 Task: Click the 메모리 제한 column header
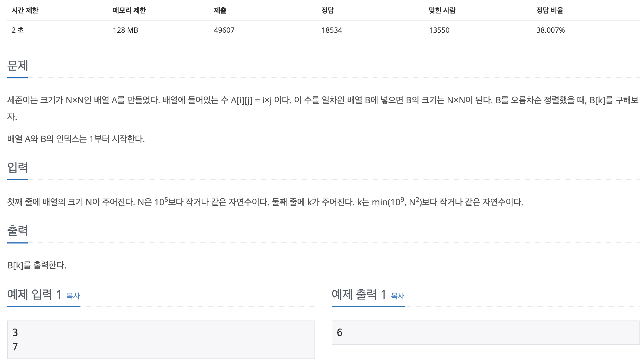tap(129, 11)
